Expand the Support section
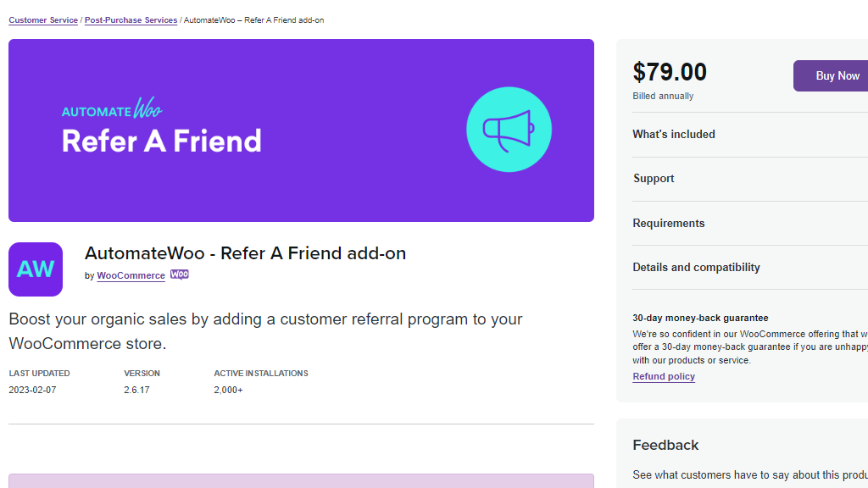868x488 pixels. (654, 178)
